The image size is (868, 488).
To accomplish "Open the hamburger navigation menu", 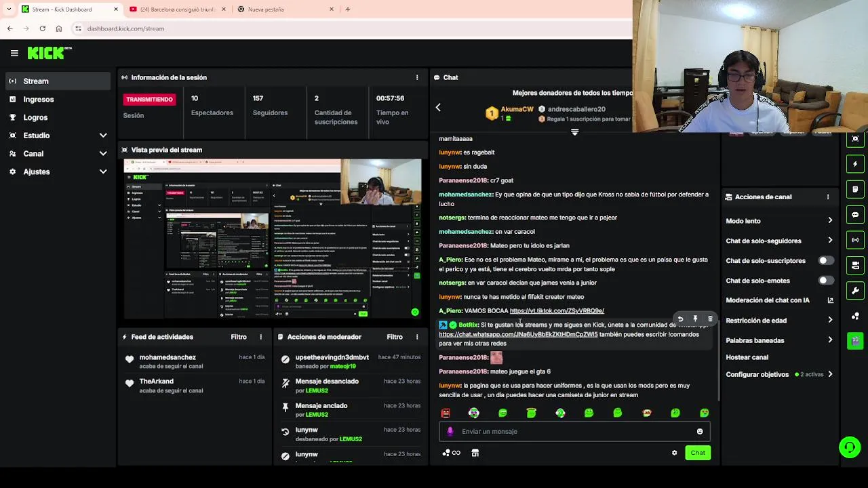I will coord(14,53).
